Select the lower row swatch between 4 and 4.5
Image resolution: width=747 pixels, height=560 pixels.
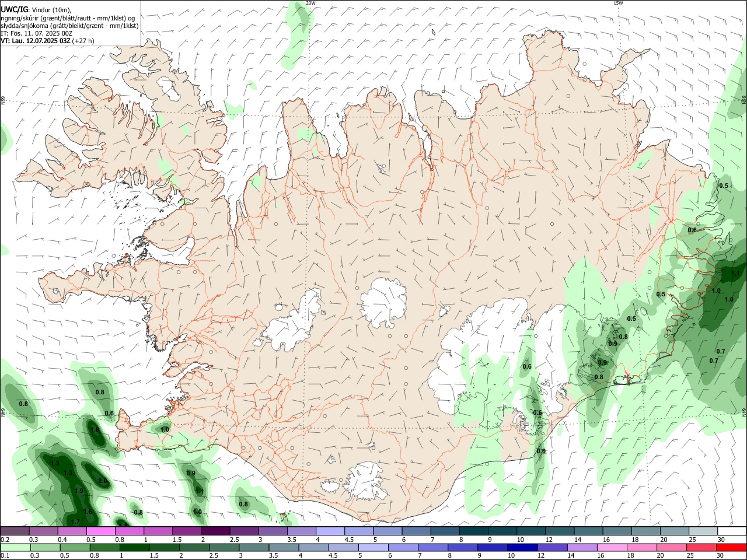(x=313, y=548)
